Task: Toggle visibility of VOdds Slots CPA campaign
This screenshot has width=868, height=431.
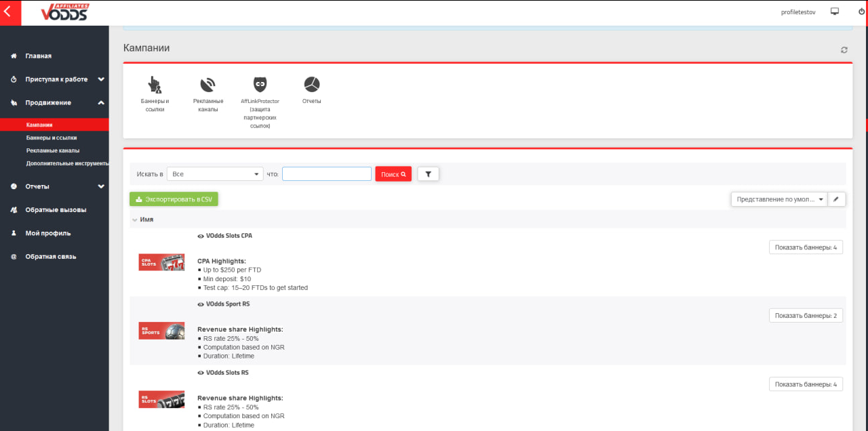Action: (x=200, y=235)
